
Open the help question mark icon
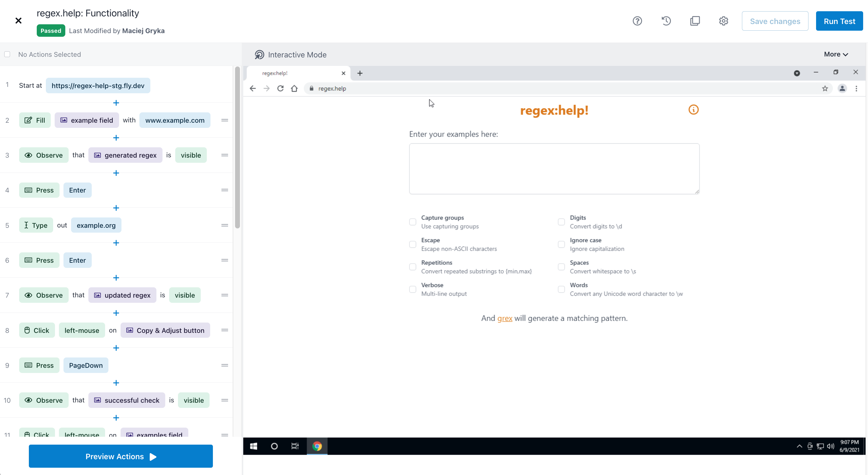[637, 21]
